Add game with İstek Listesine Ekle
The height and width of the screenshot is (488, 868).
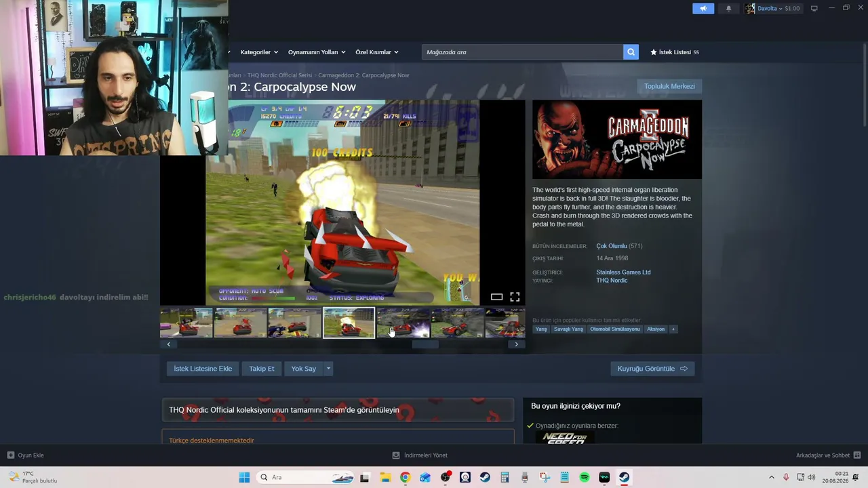click(x=203, y=369)
